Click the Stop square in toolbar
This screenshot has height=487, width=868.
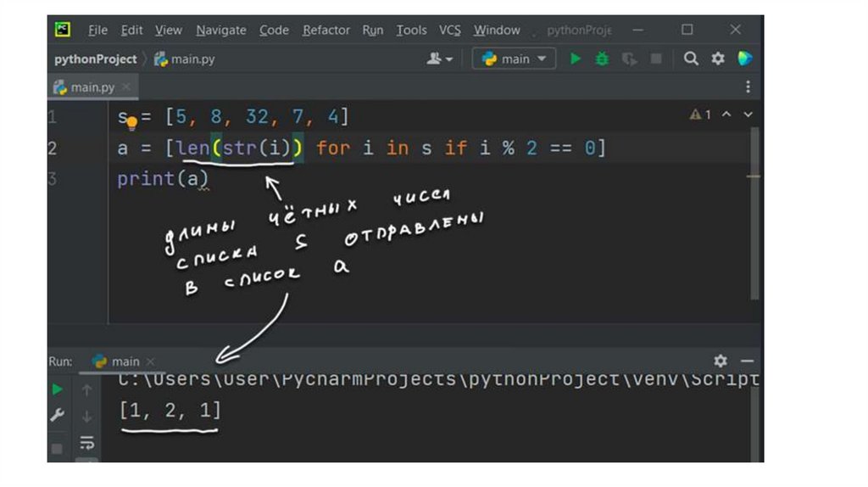click(x=656, y=59)
